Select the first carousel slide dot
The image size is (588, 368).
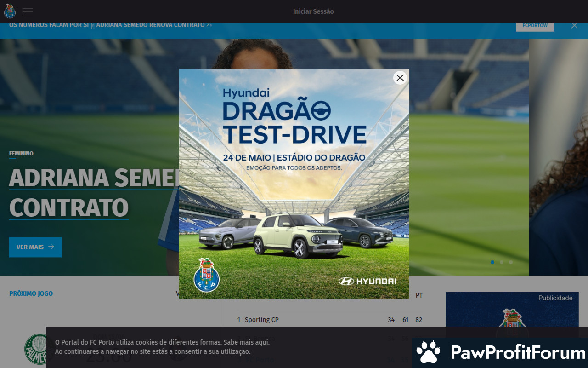click(492, 262)
